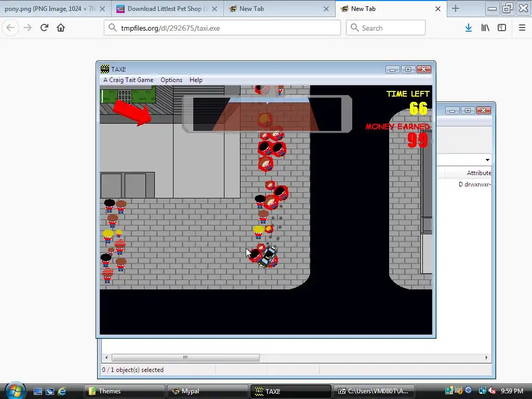This screenshot has width=532, height=399.
Task: Maximize the TAXI! game window
Action: pyautogui.click(x=408, y=70)
